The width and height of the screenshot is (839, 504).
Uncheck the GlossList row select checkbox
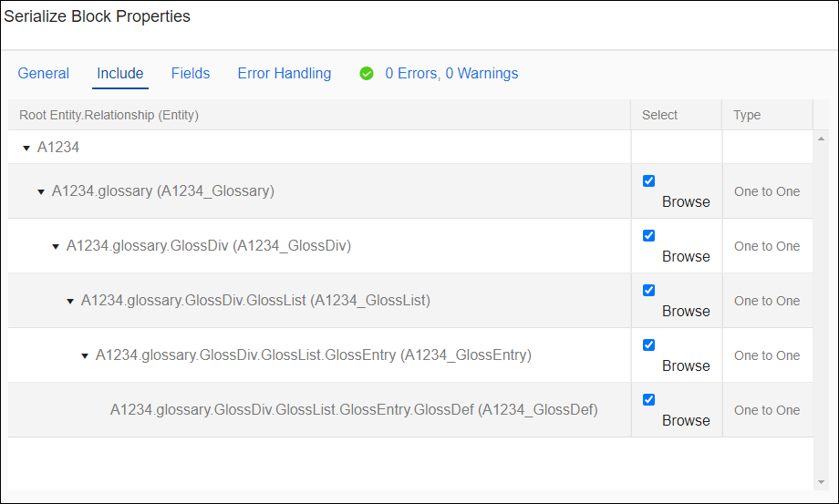(x=648, y=290)
